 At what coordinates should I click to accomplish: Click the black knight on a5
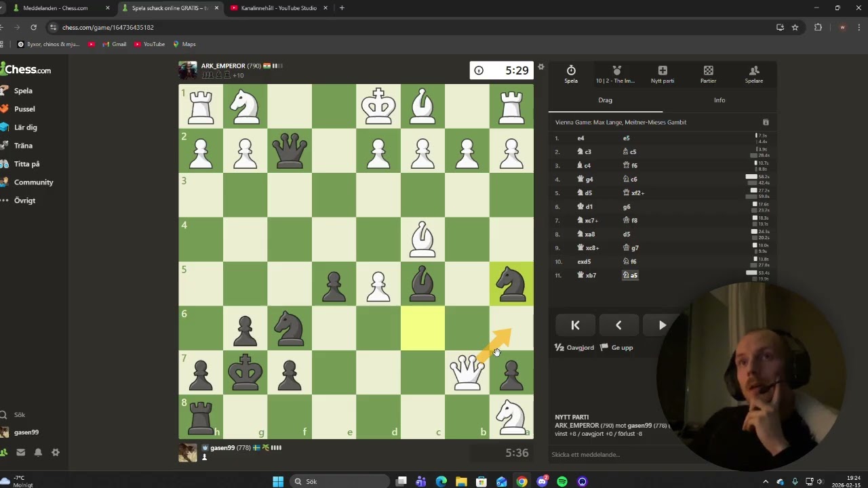(511, 283)
